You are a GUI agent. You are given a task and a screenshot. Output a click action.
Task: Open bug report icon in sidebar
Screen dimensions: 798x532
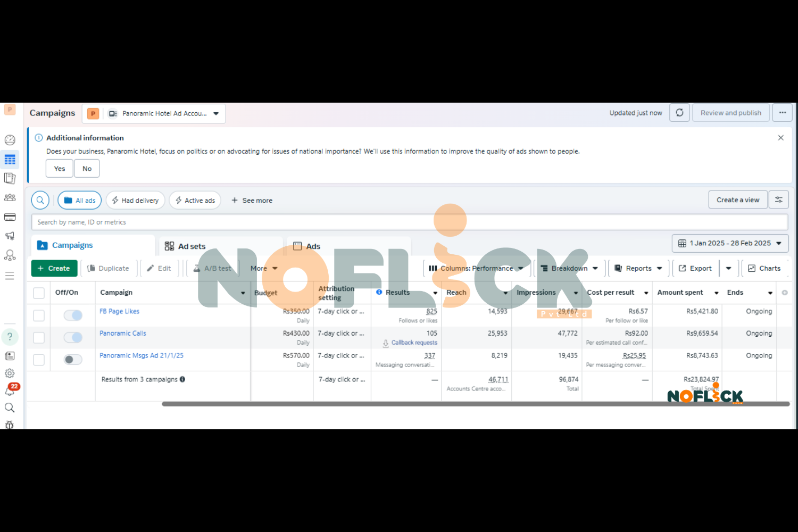(x=10, y=425)
